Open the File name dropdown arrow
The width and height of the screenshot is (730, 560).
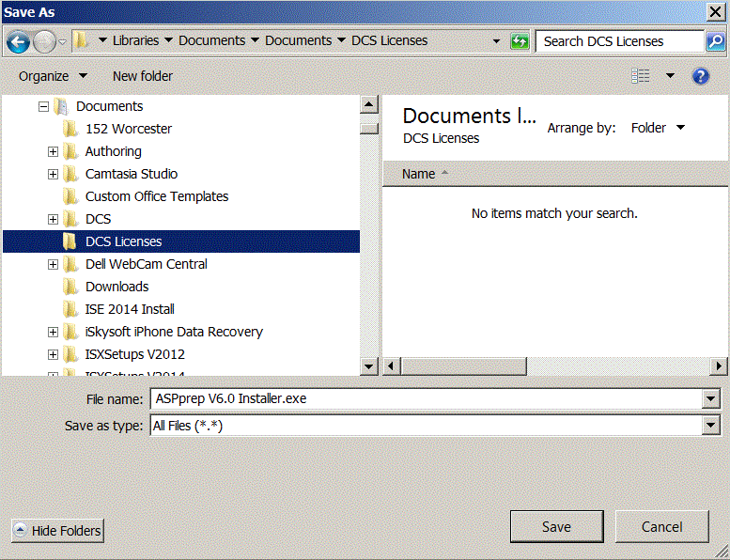click(x=711, y=399)
